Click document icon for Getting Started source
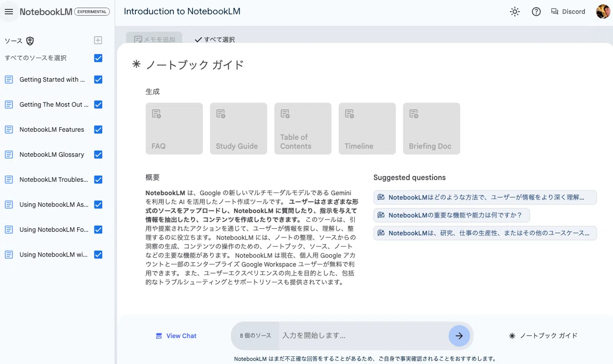Viewport: 613px width, 364px height. pos(9,80)
